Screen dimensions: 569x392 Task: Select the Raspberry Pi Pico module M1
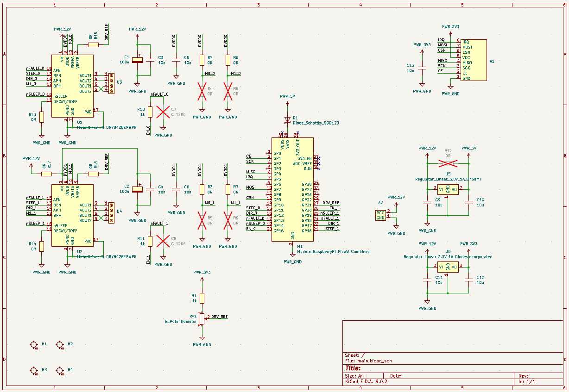tap(292, 190)
